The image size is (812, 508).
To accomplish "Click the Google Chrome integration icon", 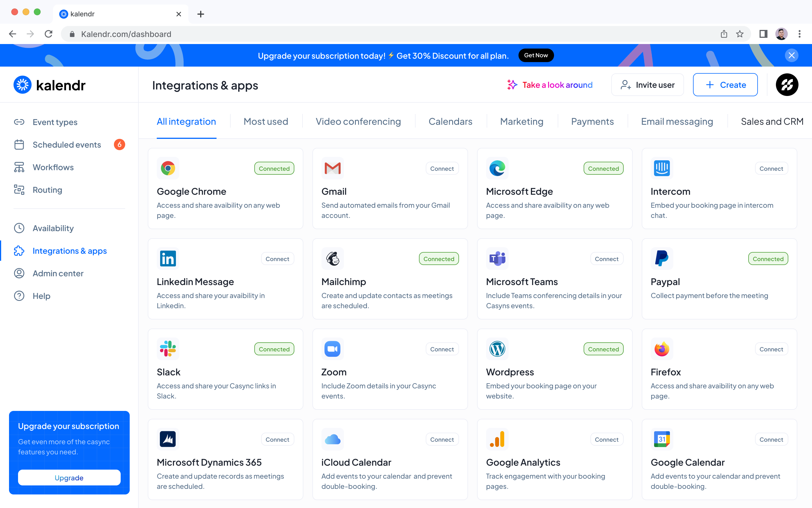I will click(168, 168).
